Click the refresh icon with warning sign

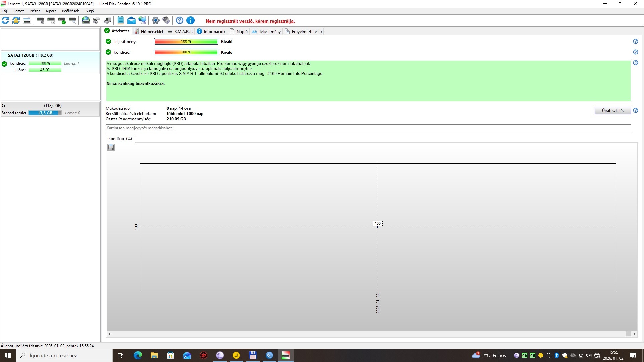tap(16, 21)
